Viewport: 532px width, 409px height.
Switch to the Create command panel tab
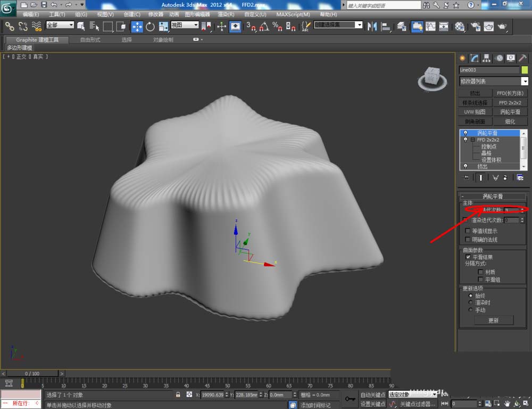(462, 58)
